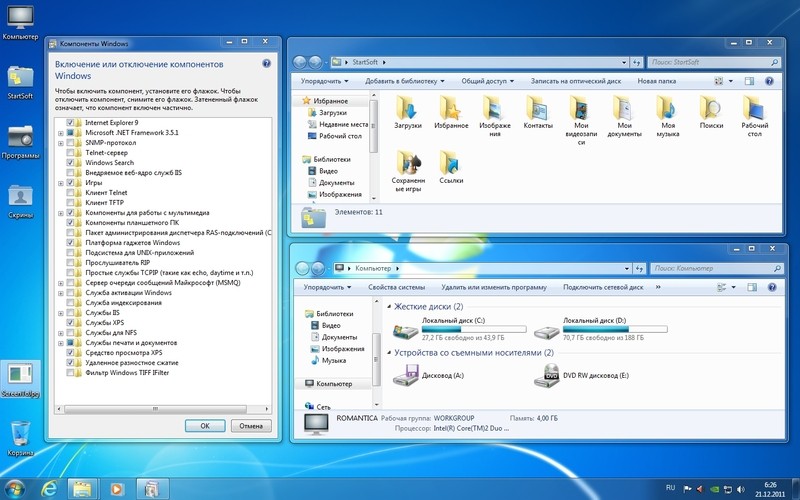Select the Дисковод (A:) floppy drive icon
Screen dimensions: 800x500
(x=406, y=376)
